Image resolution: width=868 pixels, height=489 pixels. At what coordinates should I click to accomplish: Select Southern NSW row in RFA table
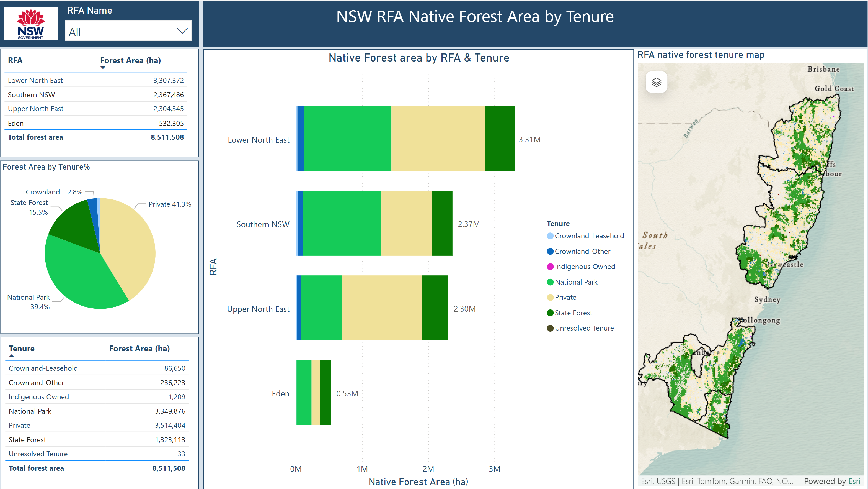tap(96, 95)
